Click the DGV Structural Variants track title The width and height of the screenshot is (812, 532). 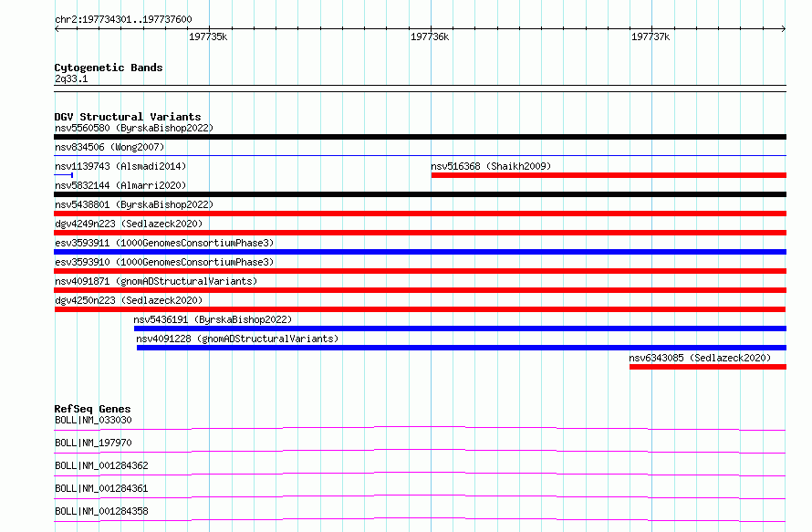128,117
